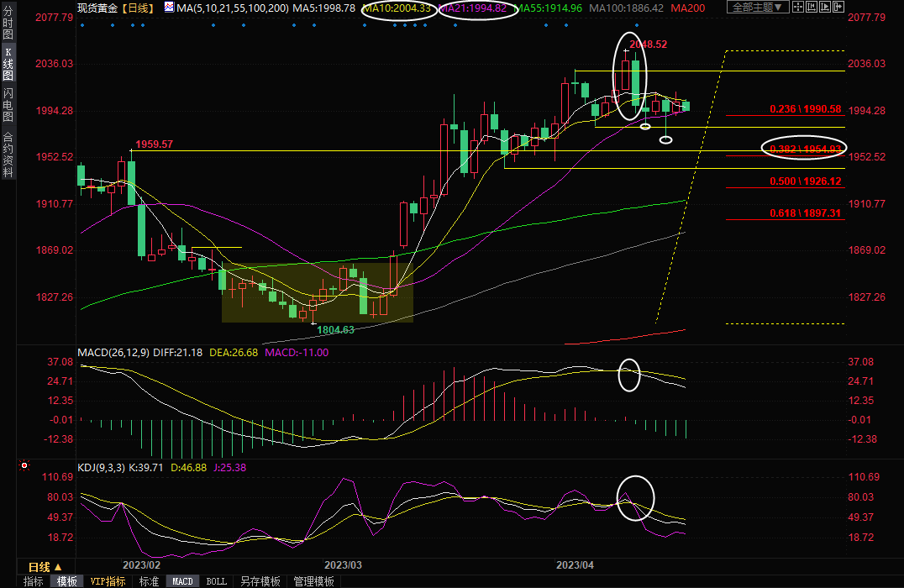The image size is (904, 588).
Task: Click the third small toolbar icon at top
Action: coord(823,8)
